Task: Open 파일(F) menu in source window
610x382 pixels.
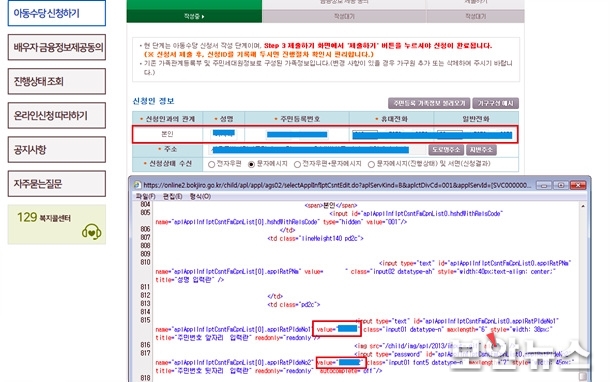Action: (x=145, y=196)
